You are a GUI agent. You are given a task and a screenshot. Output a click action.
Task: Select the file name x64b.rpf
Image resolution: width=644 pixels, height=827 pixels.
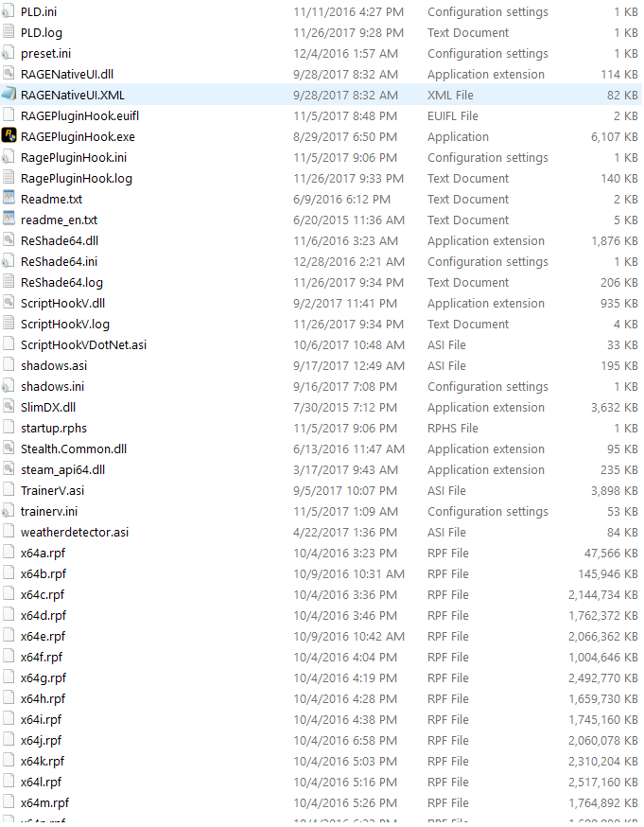point(44,573)
